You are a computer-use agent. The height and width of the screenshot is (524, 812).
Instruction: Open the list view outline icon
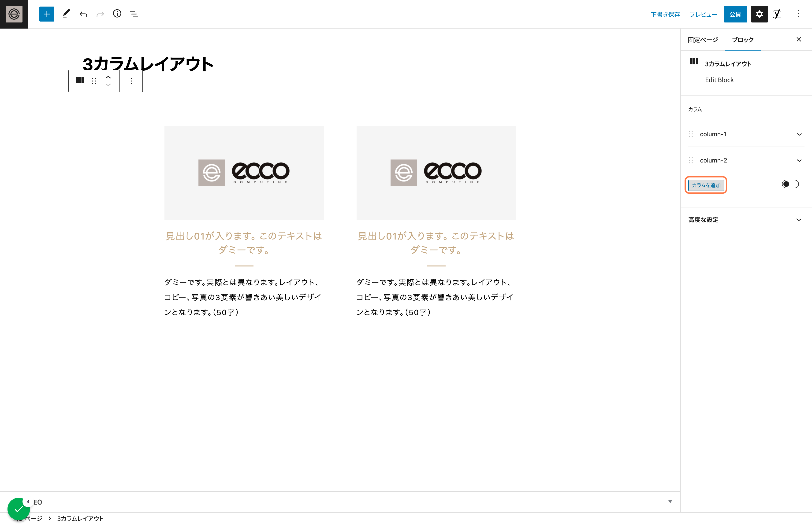coord(134,14)
